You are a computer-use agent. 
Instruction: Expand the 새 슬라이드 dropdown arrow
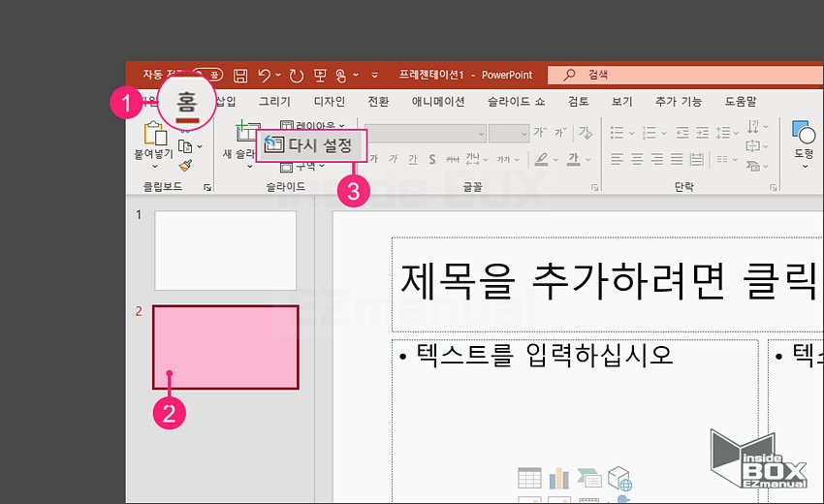pos(249,167)
